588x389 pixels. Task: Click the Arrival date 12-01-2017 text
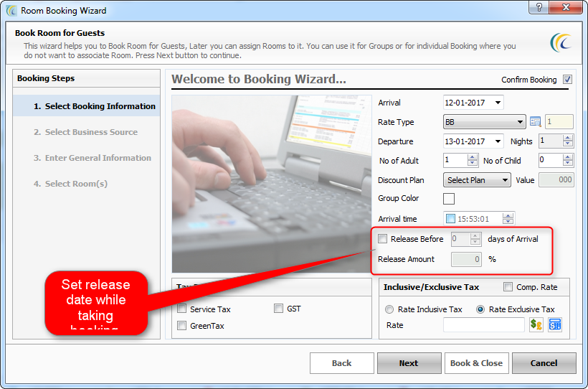(465, 103)
